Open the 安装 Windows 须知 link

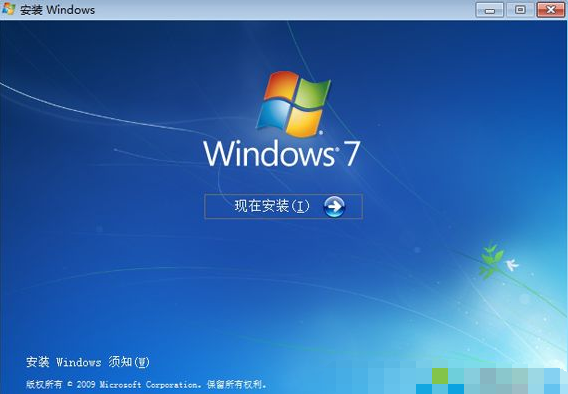pos(87,362)
